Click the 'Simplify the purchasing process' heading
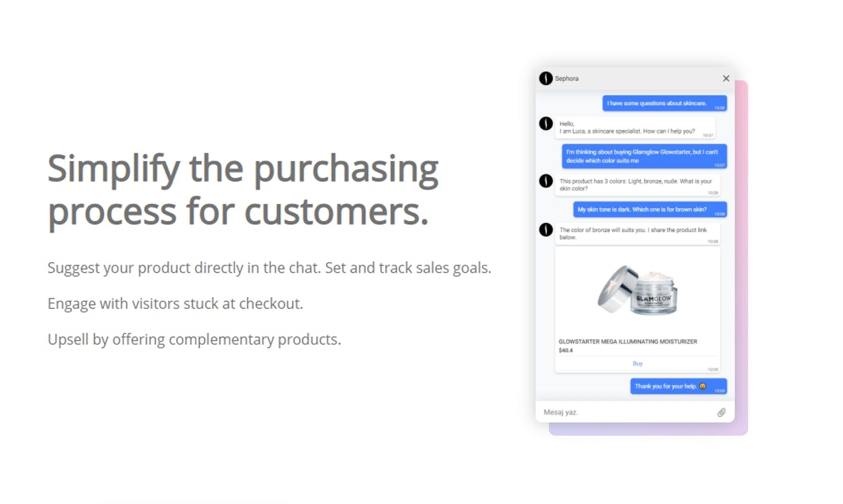Viewport: 843px width, 504px height. 243,190
